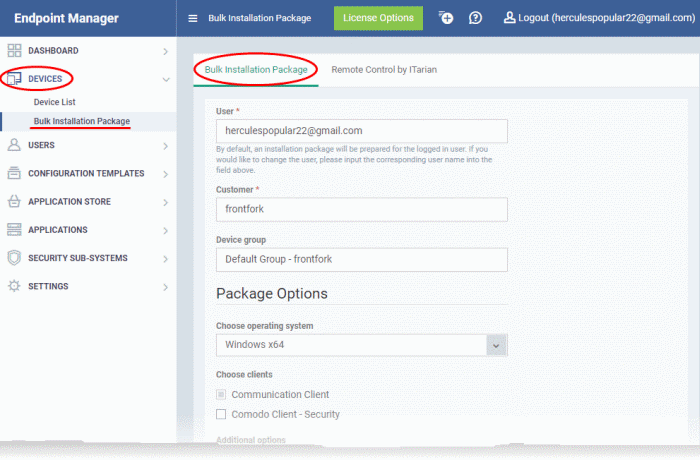Click the Application Store basket icon
Screen dimensions: 700x460
tap(14, 201)
